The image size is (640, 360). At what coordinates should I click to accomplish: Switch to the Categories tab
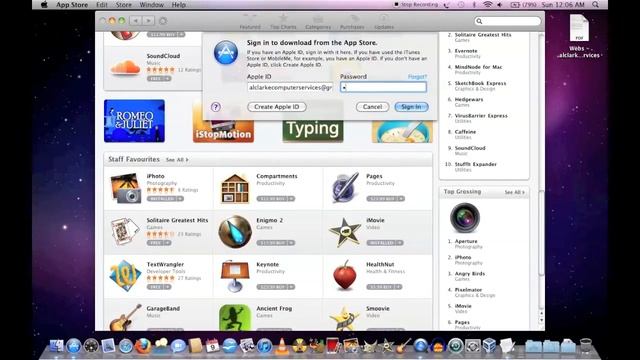coord(318,22)
